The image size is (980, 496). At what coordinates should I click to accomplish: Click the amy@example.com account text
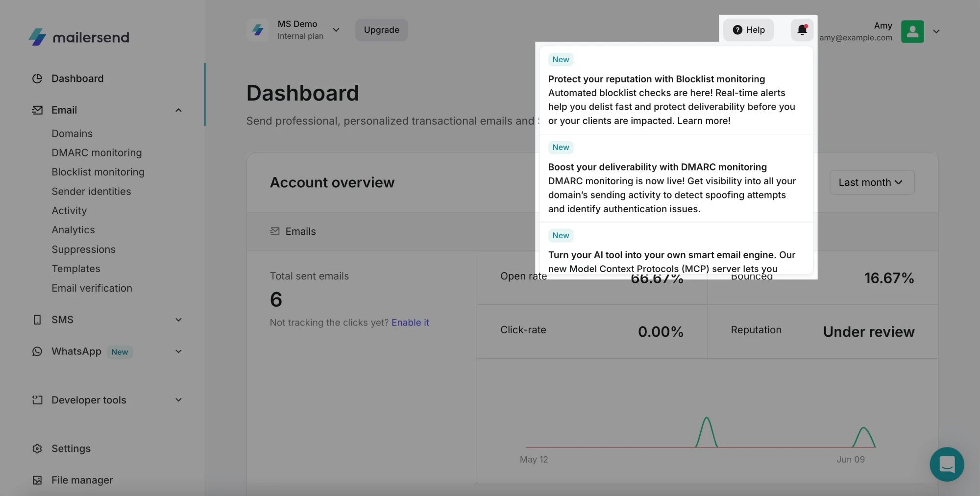tap(856, 38)
